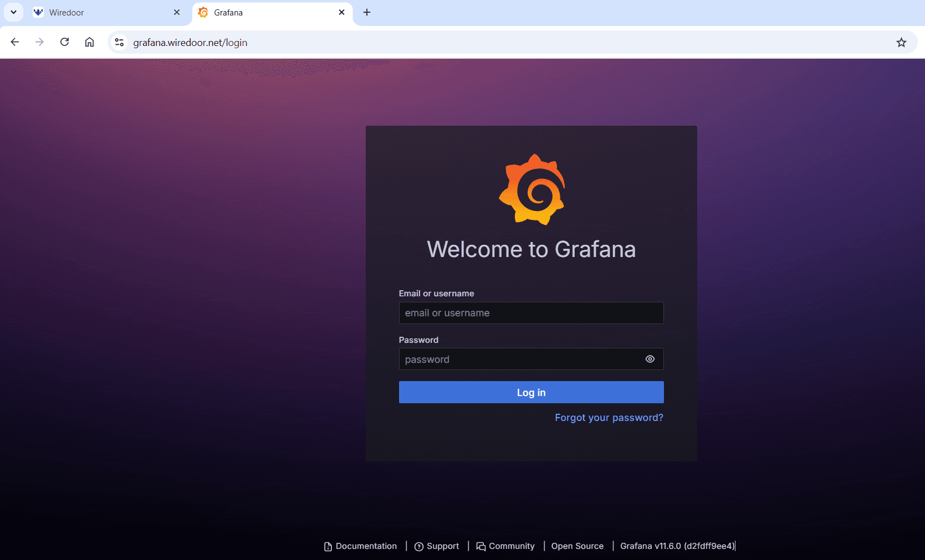Open the Forgot your password link

609,418
